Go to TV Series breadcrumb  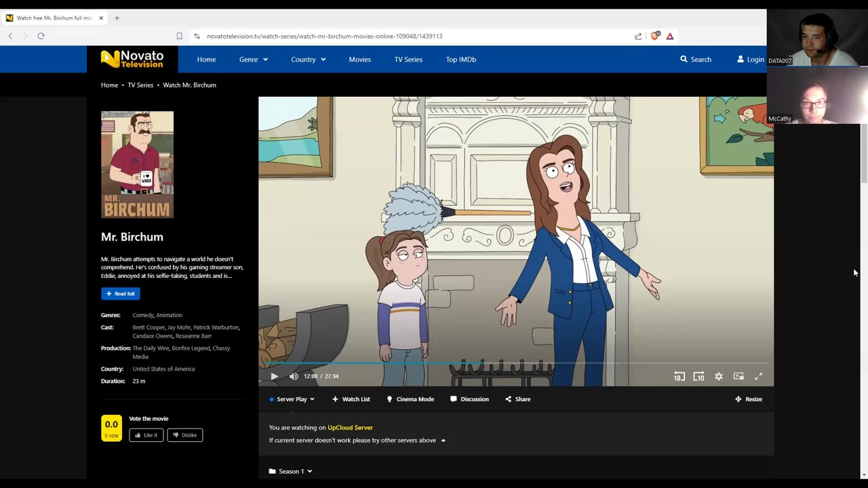(140, 85)
